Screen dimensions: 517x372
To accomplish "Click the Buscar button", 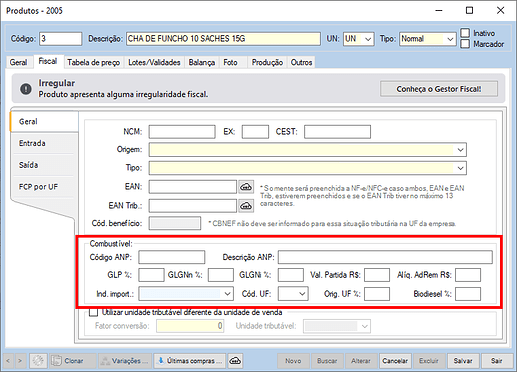I will click(327, 361).
